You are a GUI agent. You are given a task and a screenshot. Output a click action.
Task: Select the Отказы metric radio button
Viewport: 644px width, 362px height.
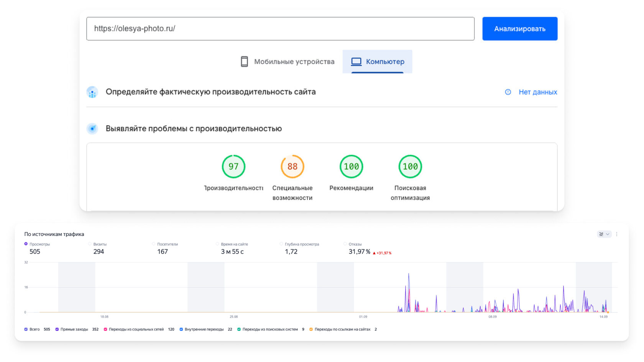coord(345,244)
